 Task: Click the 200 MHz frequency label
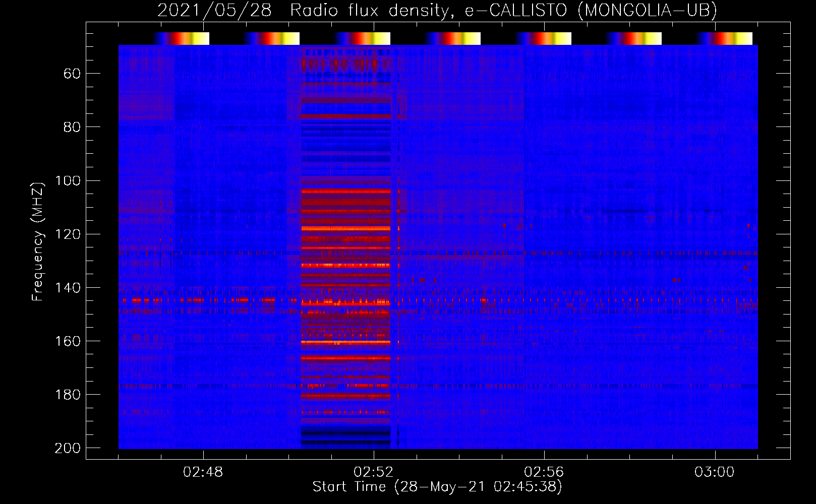(68, 448)
